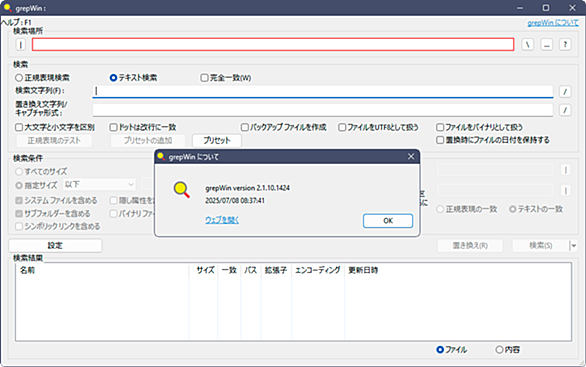The height and width of the screenshot is (367, 586).
Task: Toggle ファイルをUTF8として扱う checkbox
Action: pos(378,127)
